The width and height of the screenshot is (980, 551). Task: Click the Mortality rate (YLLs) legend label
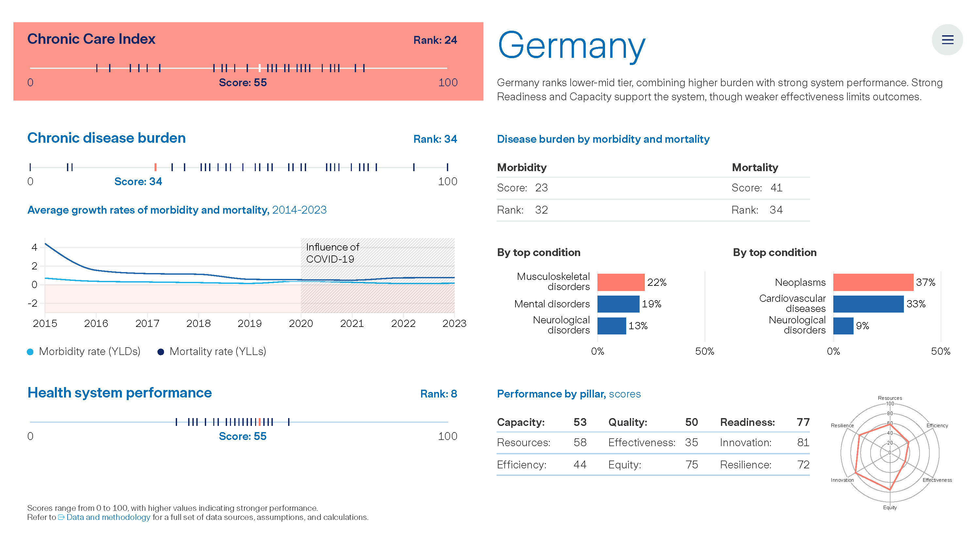[218, 351]
